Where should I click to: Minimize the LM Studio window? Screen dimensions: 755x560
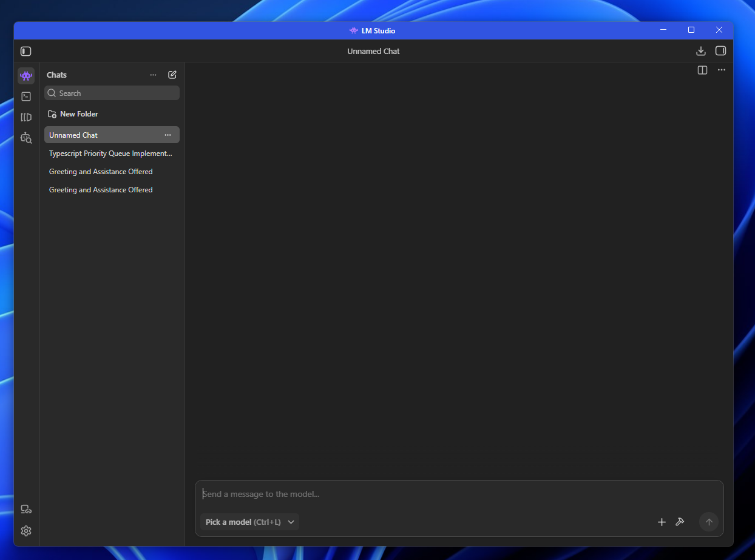pyautogui.click(x=663, y=30)
